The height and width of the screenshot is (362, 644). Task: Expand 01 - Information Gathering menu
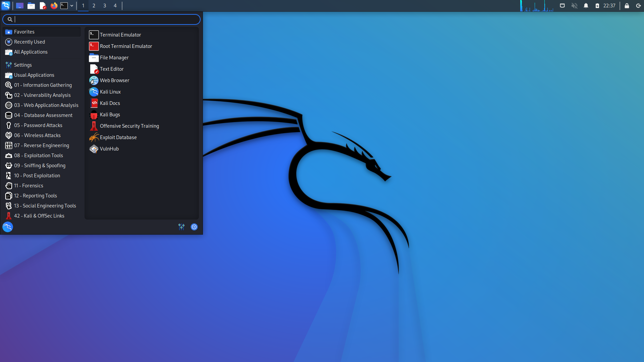43,85
